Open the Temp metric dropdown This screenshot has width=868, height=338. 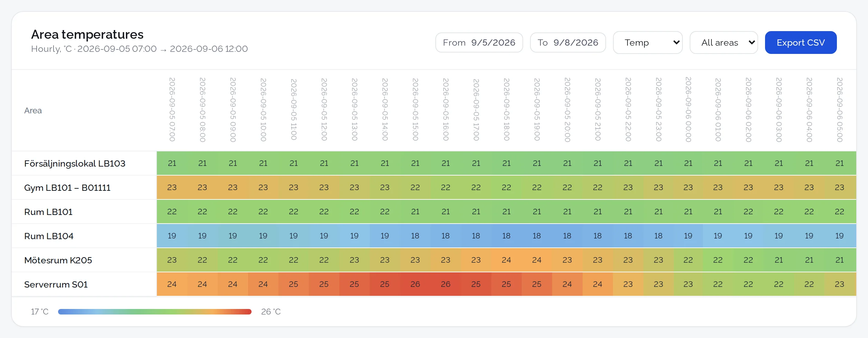[x=648, y=43]
